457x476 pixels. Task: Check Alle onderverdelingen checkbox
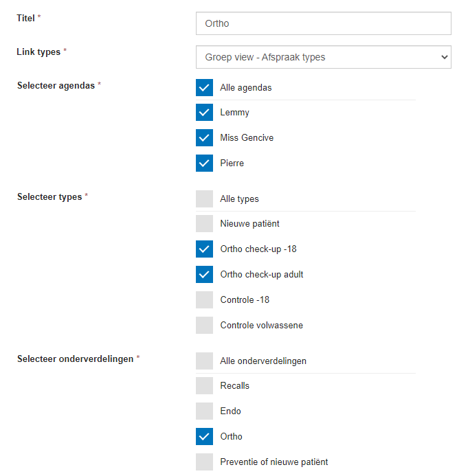click(x=204, y=361)
